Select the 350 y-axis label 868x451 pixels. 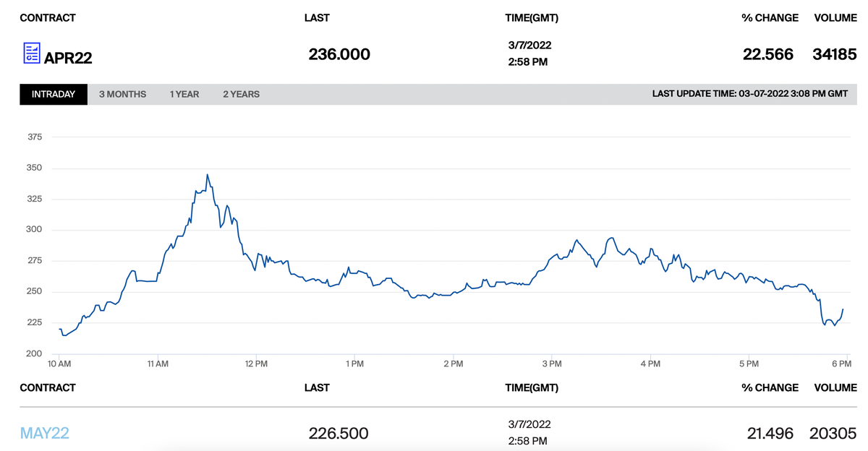point(35,168)
